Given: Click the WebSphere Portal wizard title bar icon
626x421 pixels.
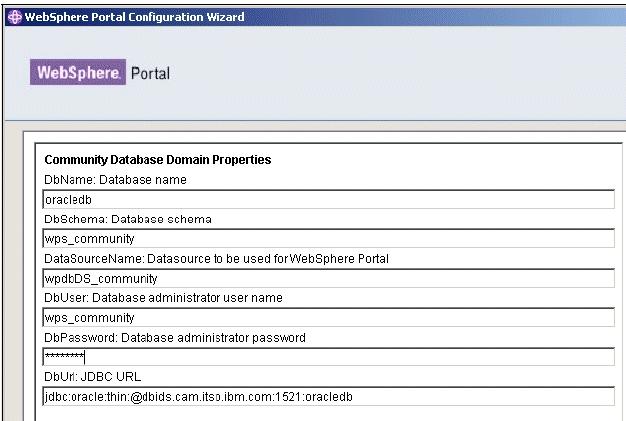Looking at the screenshot, I should (x=15, y=17).
